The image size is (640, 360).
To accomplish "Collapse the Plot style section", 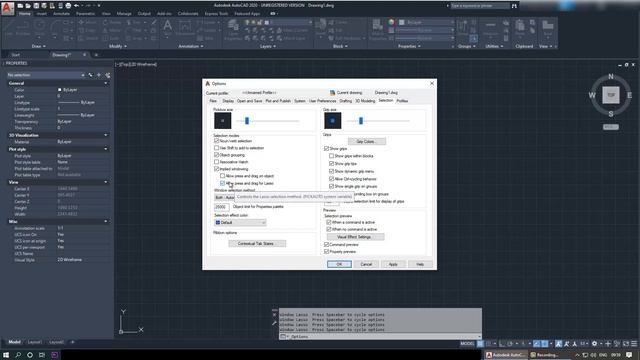I will [106, 149].
